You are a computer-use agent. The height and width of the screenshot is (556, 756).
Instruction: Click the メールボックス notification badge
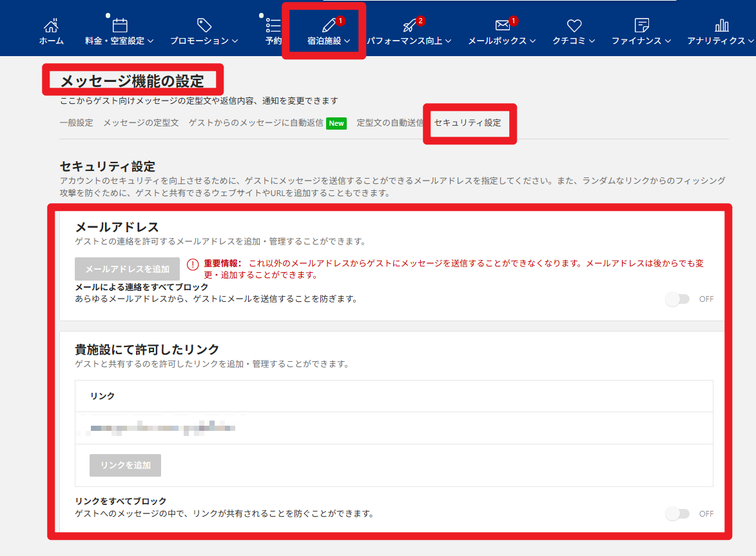coord(514,21)
